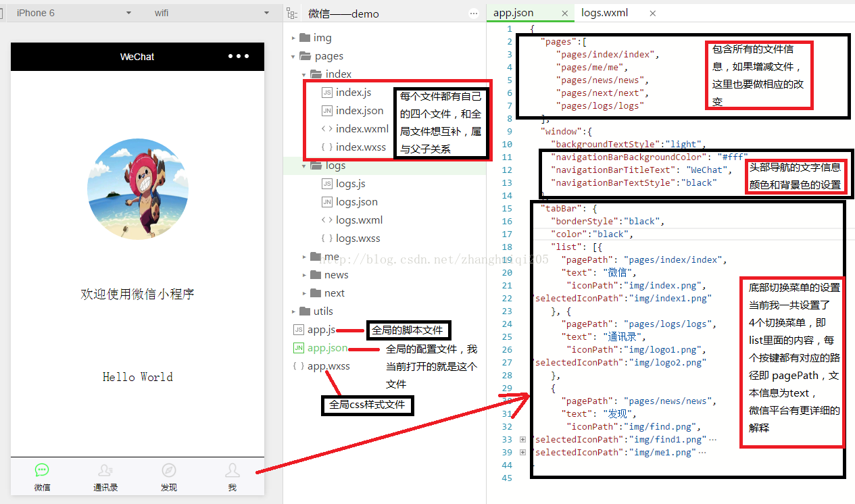This screenshot has width=855, height=504.
Task: Switch to the logs.wxml editor tab
Action: [605, 13]
